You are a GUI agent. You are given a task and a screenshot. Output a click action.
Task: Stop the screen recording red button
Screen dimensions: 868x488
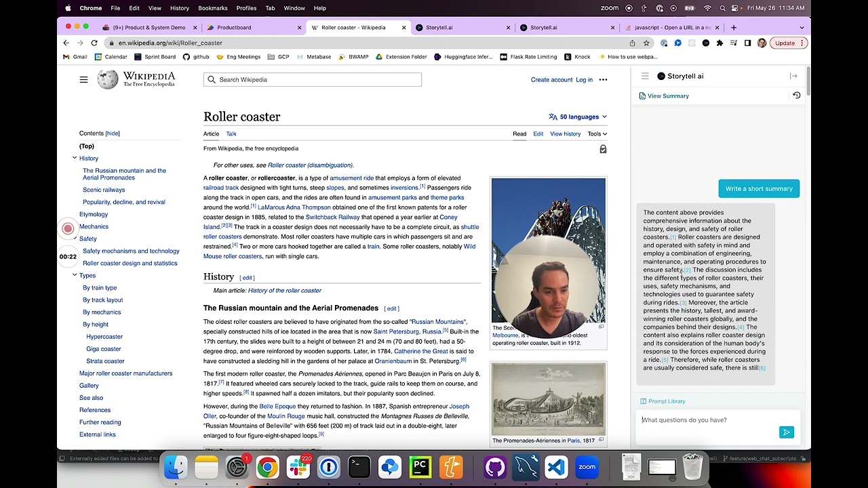coord(68,229)
